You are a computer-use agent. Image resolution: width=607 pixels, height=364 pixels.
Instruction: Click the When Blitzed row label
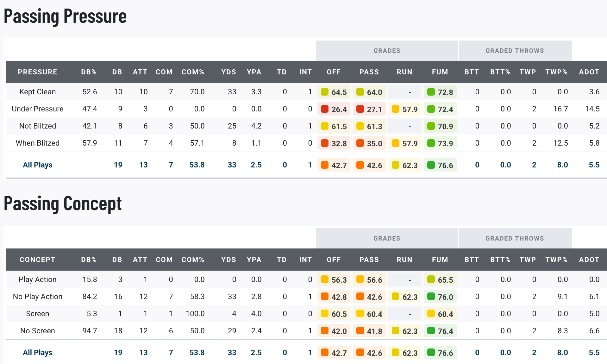click(37, 143)
